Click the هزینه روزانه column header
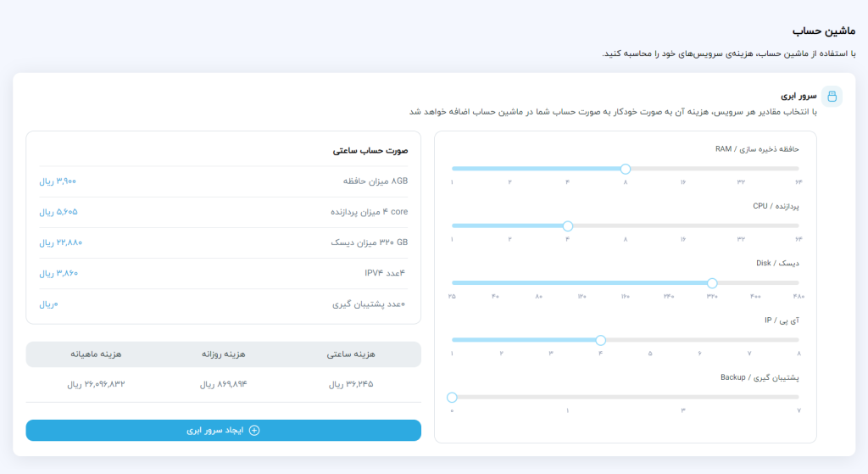The image size is (868, 474). [x=224, y=354]
